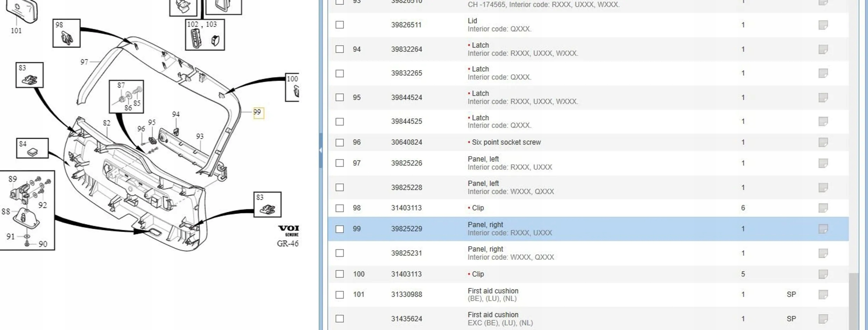Viewport: 868px width, 330px height.
Task: Click note icon for Panel, left 39825226
Action: 823,163
